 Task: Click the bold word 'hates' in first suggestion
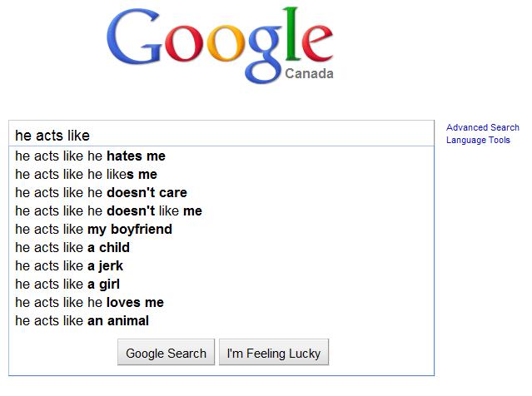click(124, 156)
